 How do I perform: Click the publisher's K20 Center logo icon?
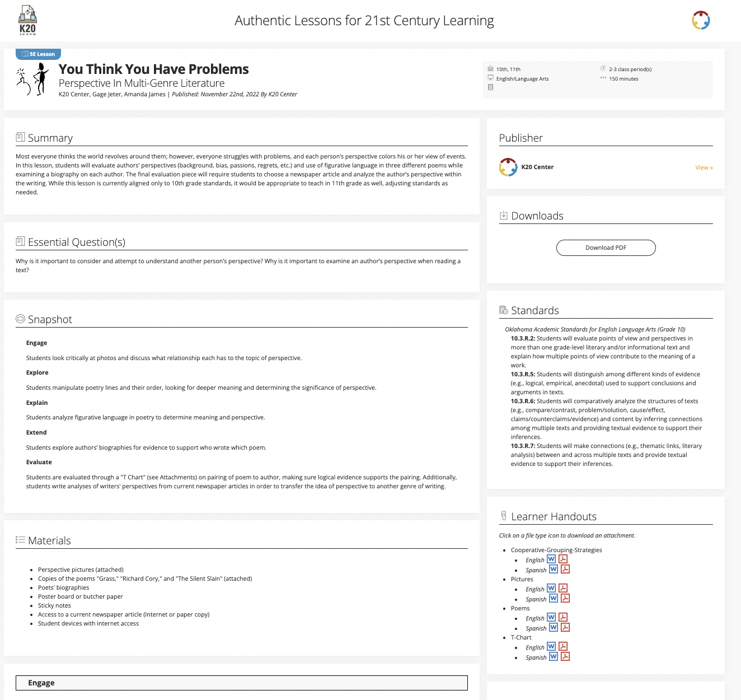pyautogui.click(x=508, y=167)
